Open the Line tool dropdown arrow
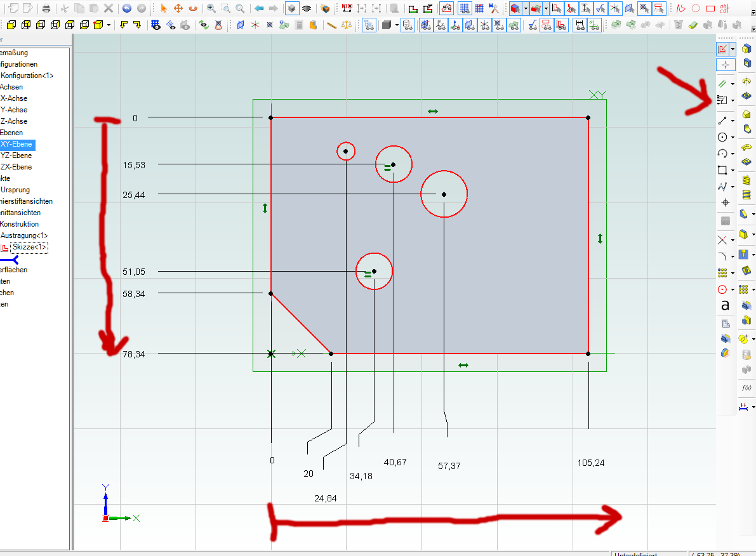This screenshot has height=556, width=756. coord(733,121)
